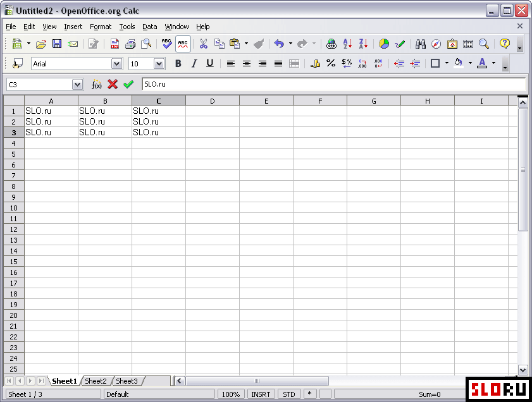Image resolution: width=532 pixels, height=402 pixels.
Task: Sort Ascending
Action: tap(347, 44)
